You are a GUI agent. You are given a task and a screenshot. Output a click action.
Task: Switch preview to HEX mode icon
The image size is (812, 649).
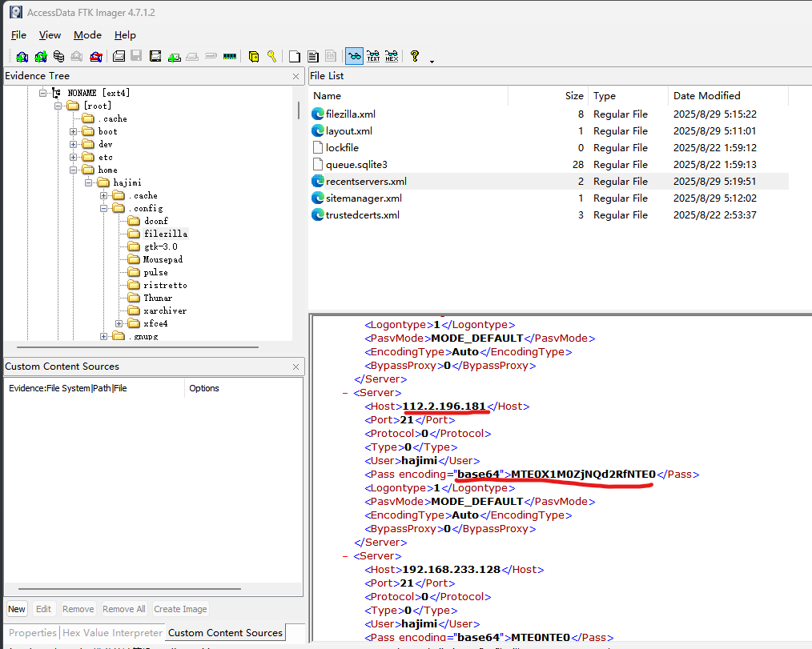click(392, 56)
